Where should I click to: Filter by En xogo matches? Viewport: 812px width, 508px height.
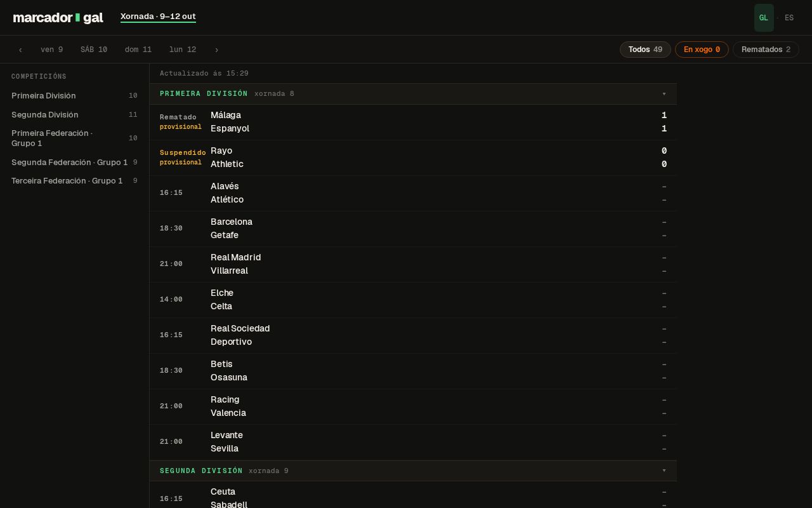click(x=702, y=50)
